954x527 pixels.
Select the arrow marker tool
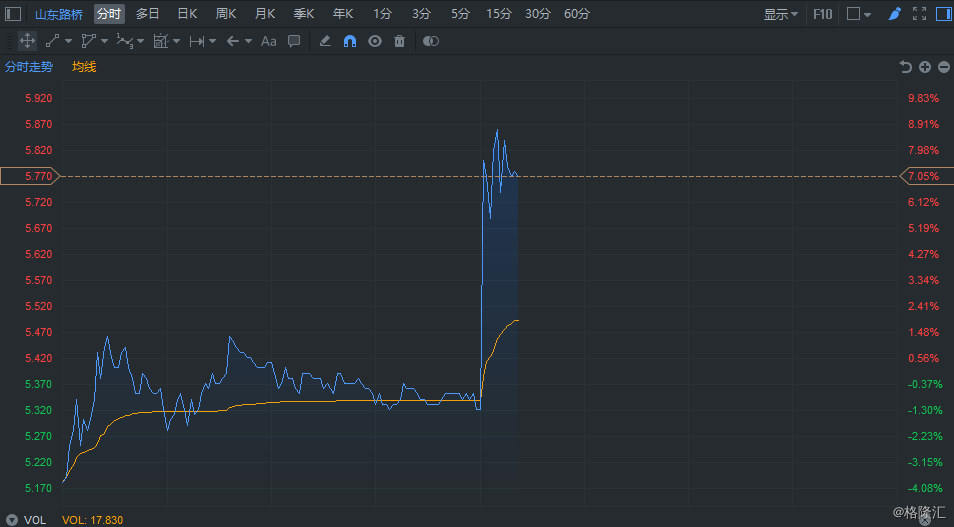point(232,41)
